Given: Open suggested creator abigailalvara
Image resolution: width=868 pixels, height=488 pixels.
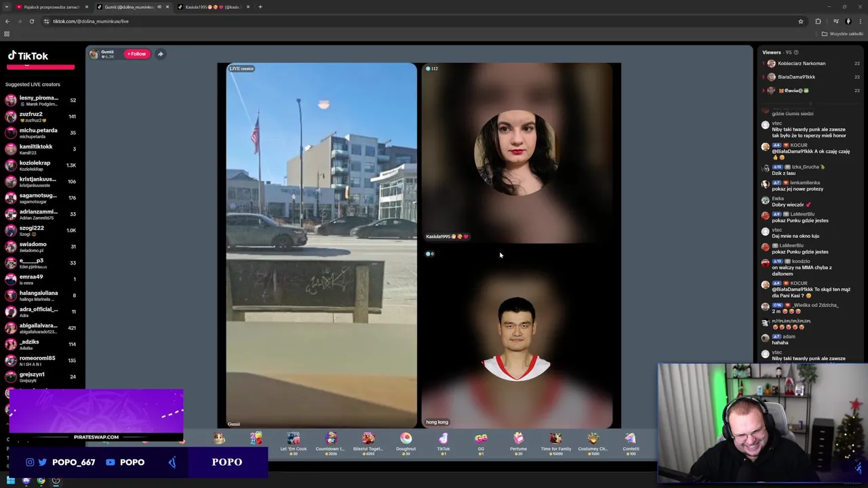Looking at the screenshot, I should 41,328.
